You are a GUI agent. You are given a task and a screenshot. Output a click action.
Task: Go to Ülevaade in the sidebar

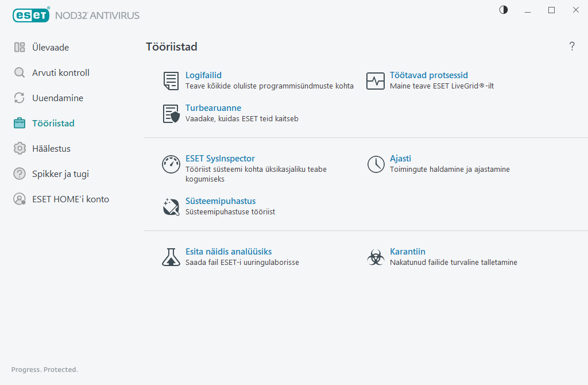click(x=51, y=48)
